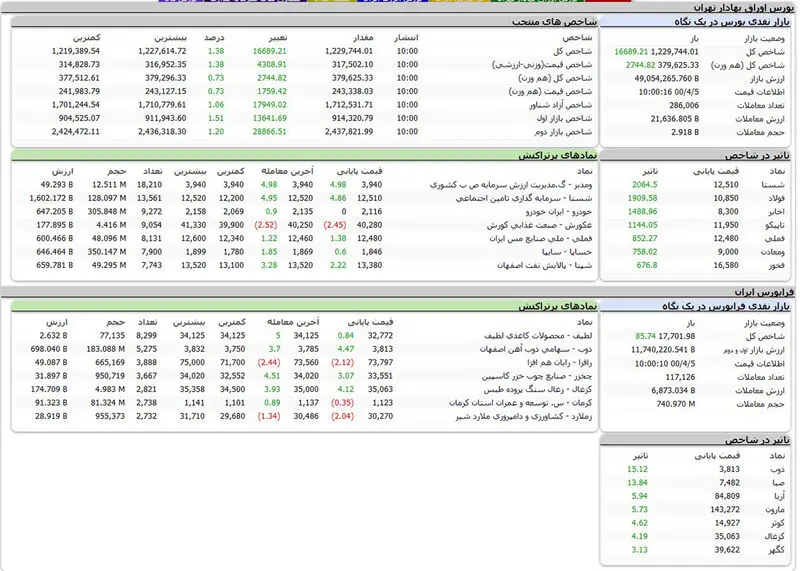Open 'تاپیکو' in the bourse index impact list
Image resolution: width=800 pixels, height=571 pixels.
[x=773, y=225]
